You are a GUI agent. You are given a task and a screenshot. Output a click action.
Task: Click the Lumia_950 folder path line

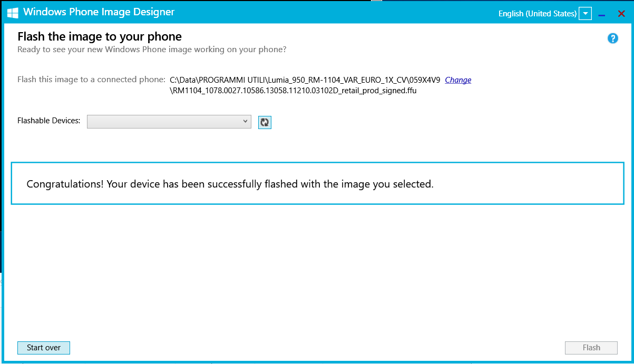point(305,80)
